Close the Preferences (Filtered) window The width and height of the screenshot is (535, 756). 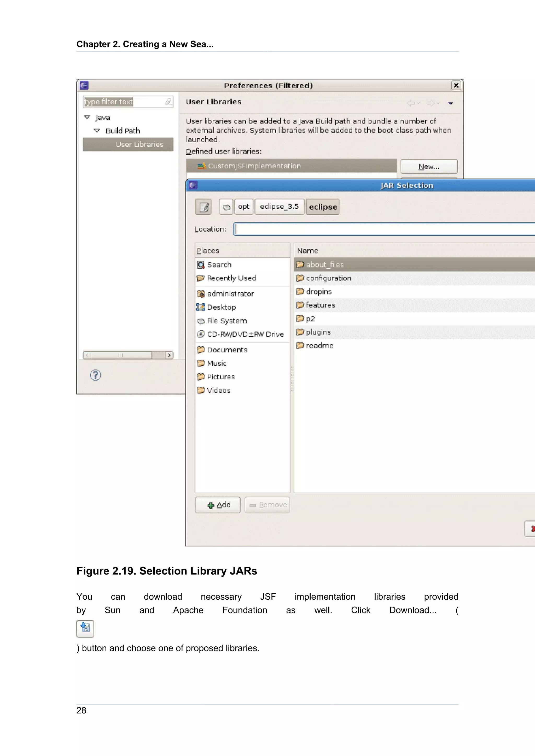point(456,85)
